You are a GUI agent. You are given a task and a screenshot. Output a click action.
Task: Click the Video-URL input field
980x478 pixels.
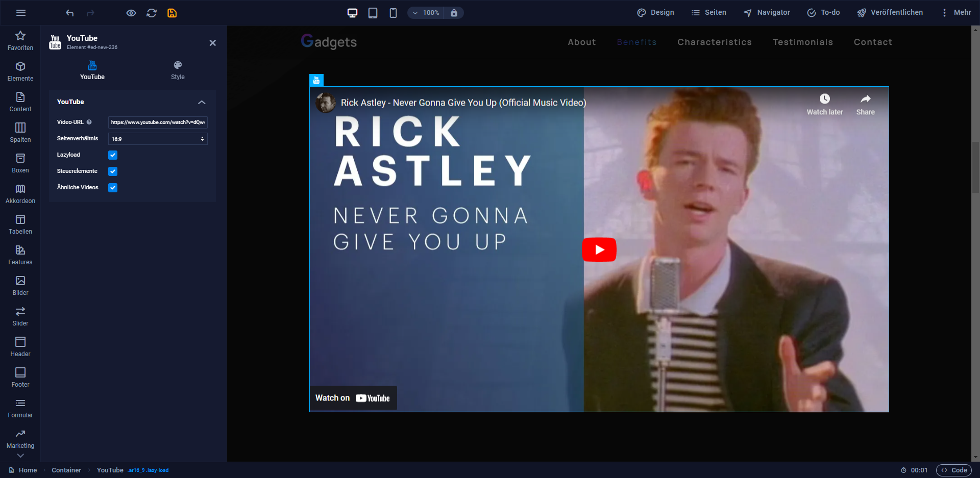click(x=158, y=122)
